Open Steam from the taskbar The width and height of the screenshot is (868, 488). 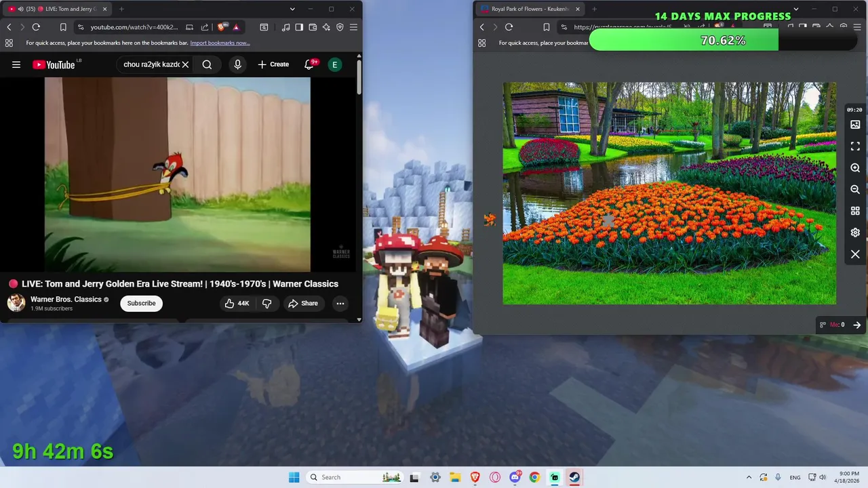click(574, 477)
